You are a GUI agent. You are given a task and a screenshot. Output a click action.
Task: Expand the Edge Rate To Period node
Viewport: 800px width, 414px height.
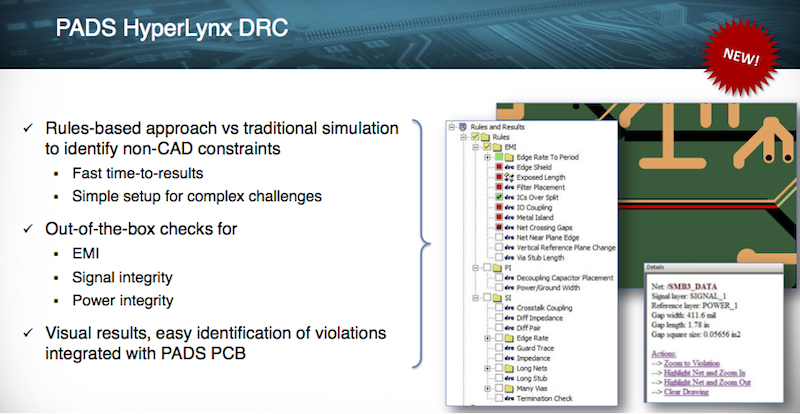488,157
